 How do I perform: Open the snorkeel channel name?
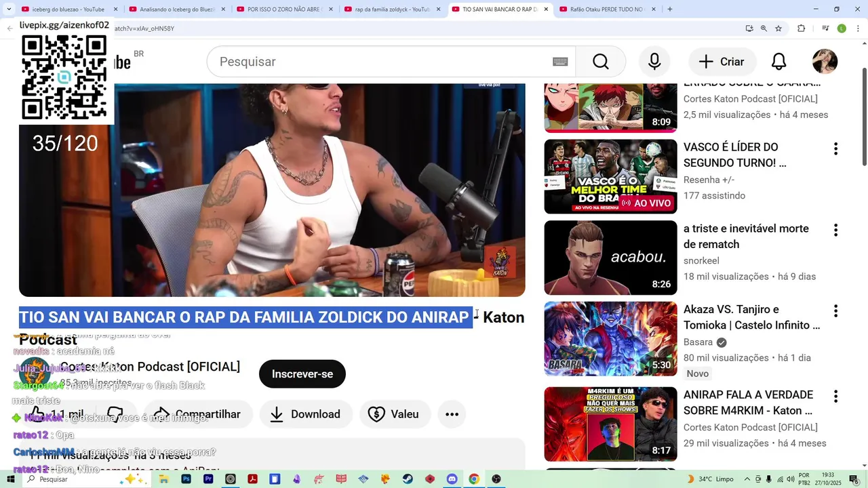[x=701, y=261]
